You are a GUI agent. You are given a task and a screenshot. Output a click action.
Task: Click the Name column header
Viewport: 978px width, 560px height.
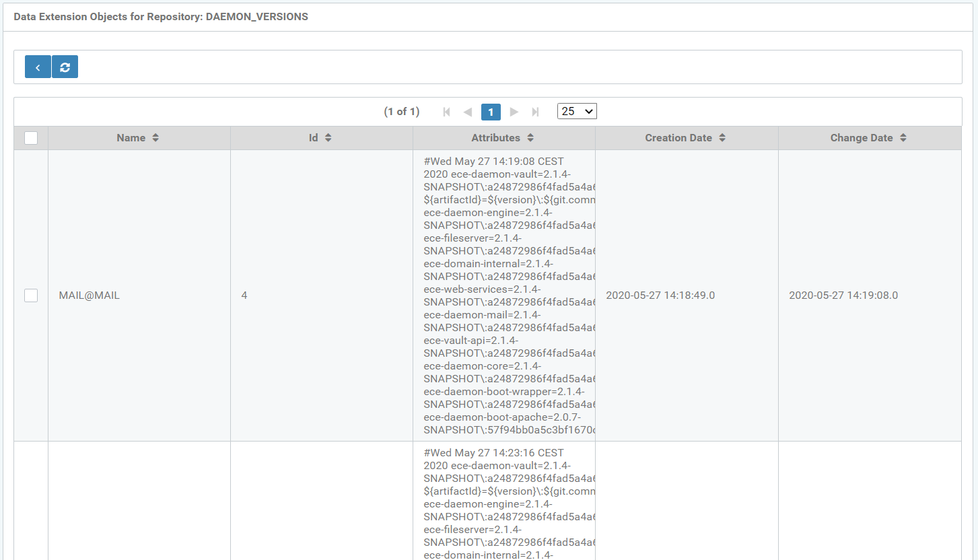coord(131,138)
